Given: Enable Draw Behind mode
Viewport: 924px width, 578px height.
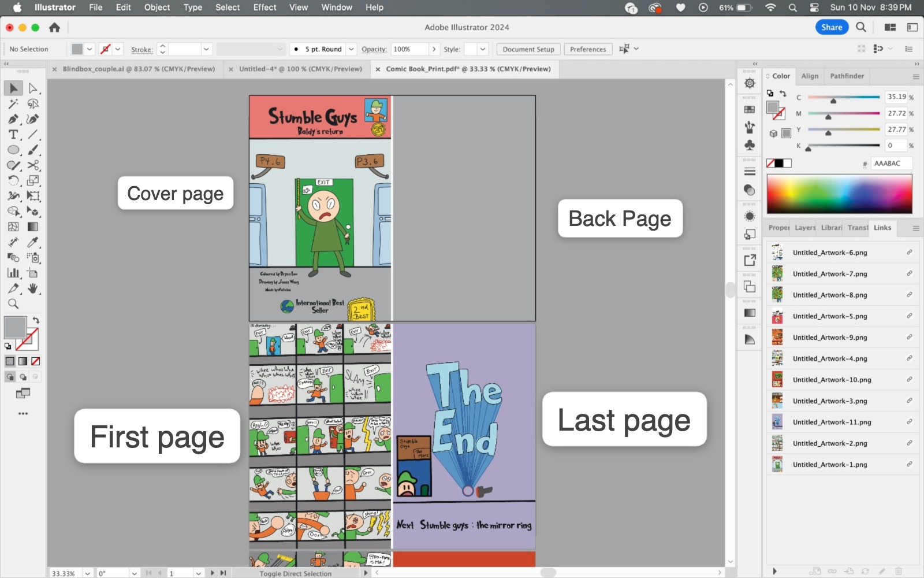Looking at the screenshot, I should [23, 377].
